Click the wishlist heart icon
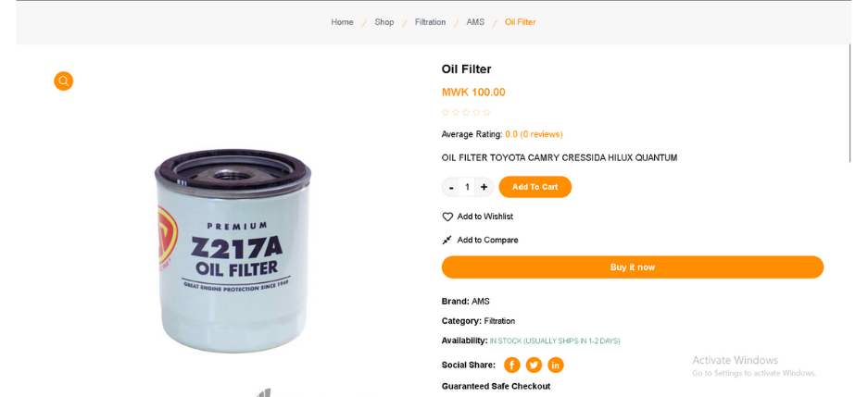868x397 pixels. point(447,217)
